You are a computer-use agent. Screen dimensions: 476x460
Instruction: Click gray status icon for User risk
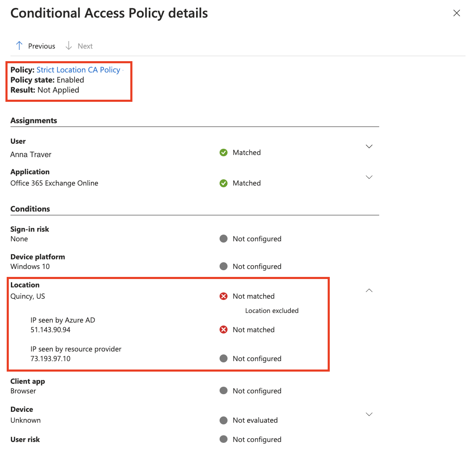[x=224, y=439]
